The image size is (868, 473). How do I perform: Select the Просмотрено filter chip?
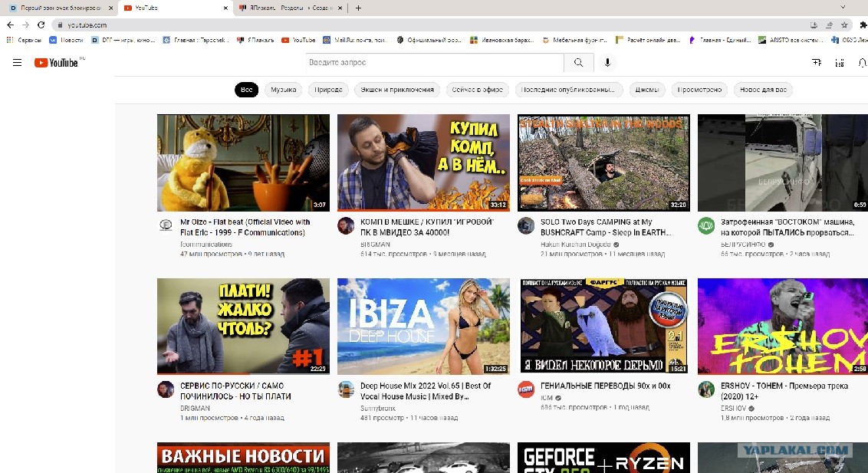[x=699, y=90]
